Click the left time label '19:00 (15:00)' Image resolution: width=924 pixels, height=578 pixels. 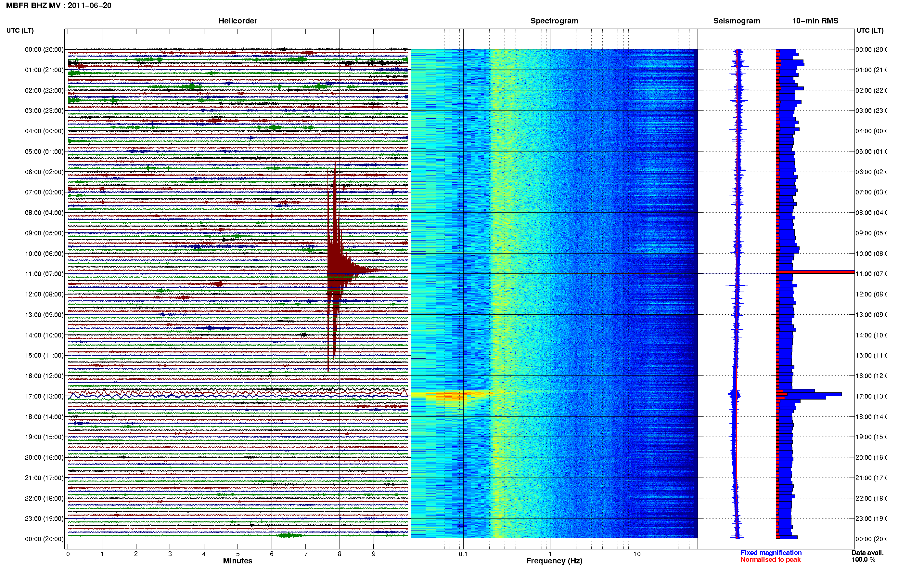click(x=44, y=437)
